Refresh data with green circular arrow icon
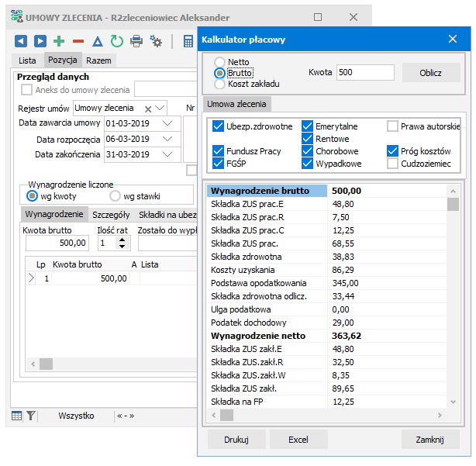 tap(116, 41)
